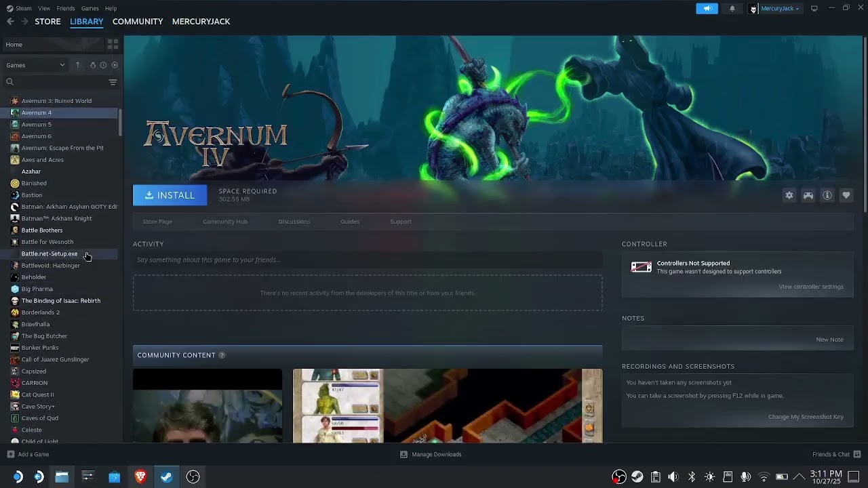This screenshot has height=488, width=868.
Task: Click the library search field
Action: pyautogui.click(x=56, y=82)
